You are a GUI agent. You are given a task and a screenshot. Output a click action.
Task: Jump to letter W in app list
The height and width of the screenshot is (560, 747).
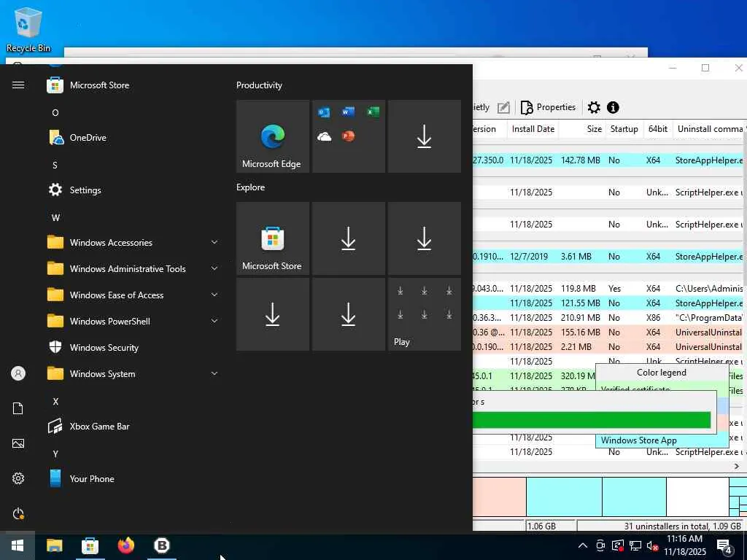click(55, 217)
